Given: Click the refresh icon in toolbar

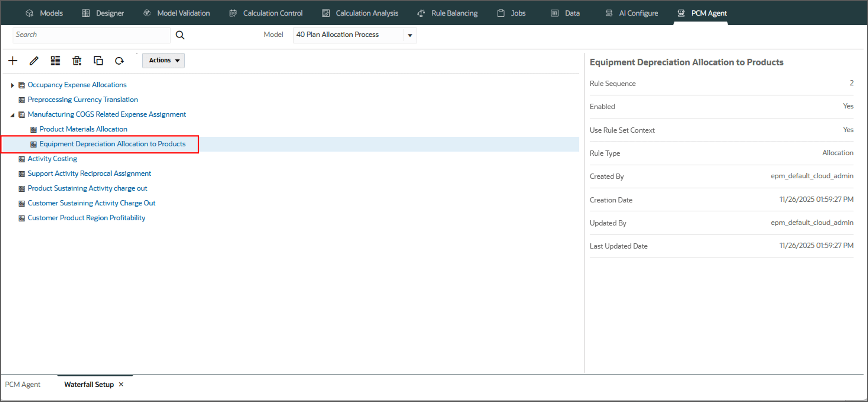Looking at the screenshot, I should (119, 61).
